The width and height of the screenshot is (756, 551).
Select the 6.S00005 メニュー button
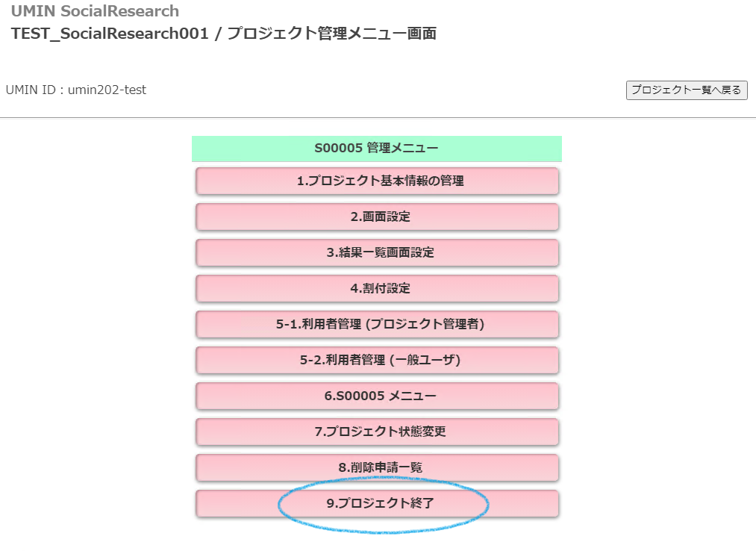coord(377,396)
